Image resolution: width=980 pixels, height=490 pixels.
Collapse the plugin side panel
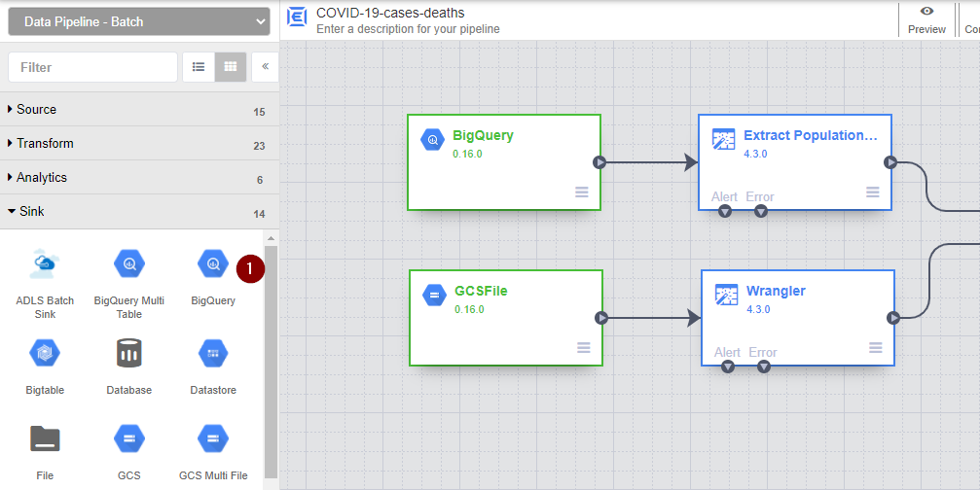(265, 67)
